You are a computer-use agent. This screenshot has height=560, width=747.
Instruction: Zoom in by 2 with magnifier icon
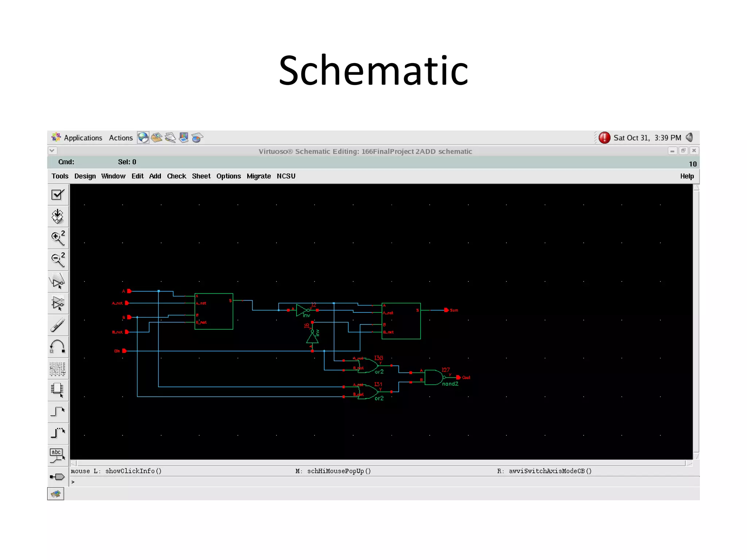click(58, 238)
